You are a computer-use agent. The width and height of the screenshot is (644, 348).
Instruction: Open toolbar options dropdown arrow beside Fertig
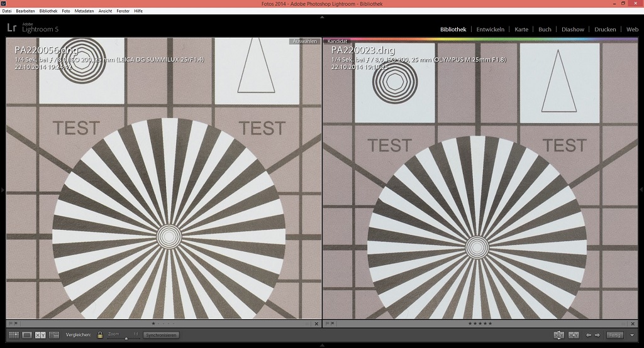(x=631, y=335)
